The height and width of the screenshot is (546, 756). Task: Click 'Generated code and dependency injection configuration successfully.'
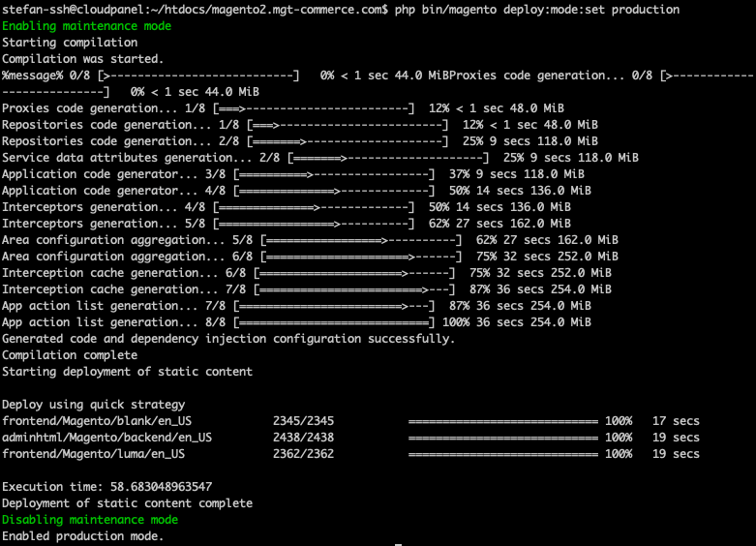(228, 339)
